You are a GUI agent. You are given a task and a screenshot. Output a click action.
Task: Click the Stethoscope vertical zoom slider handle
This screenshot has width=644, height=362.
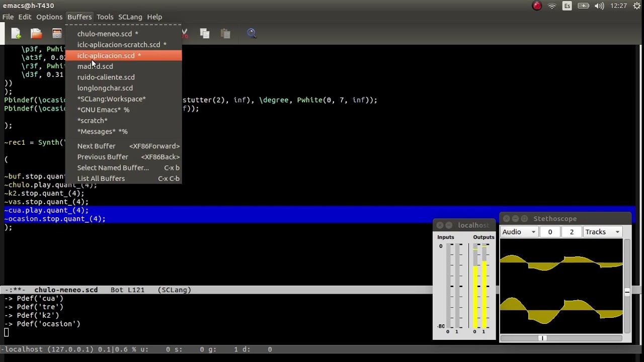pos(627,292)
